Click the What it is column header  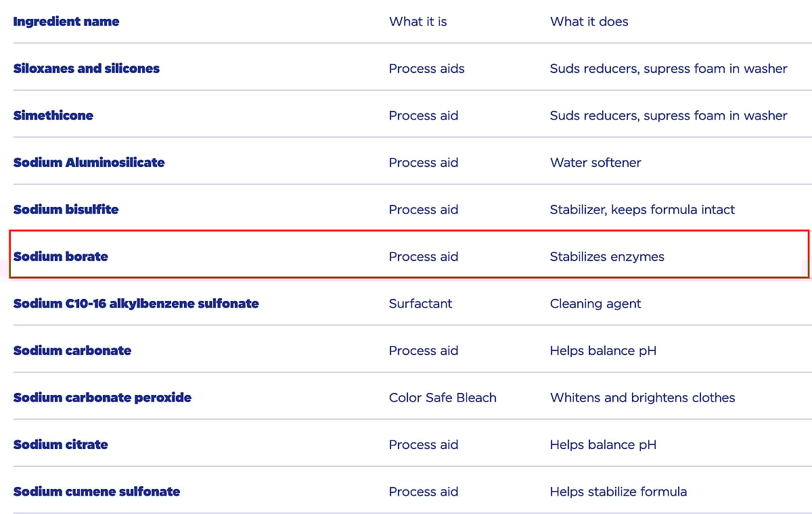point(418,22)
